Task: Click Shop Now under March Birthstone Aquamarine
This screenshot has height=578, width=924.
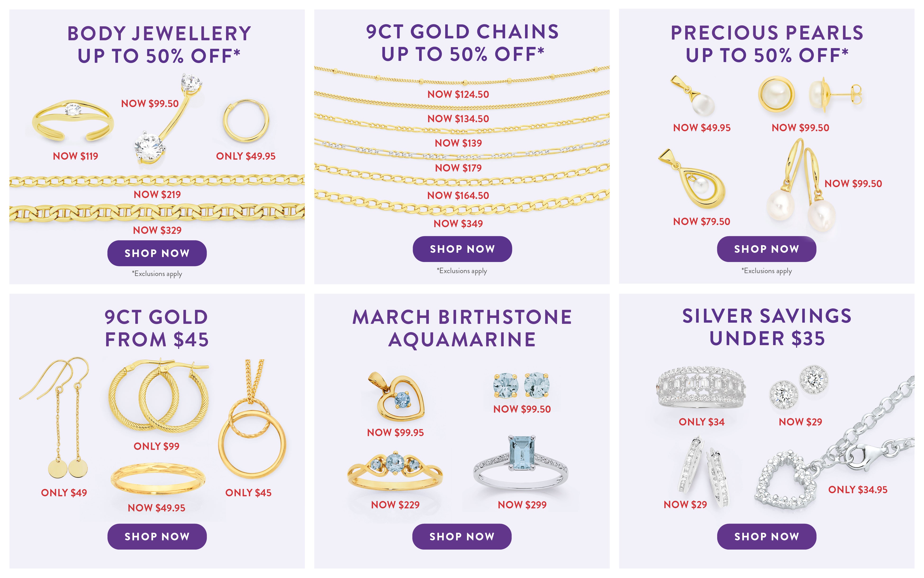Action: 462,536
